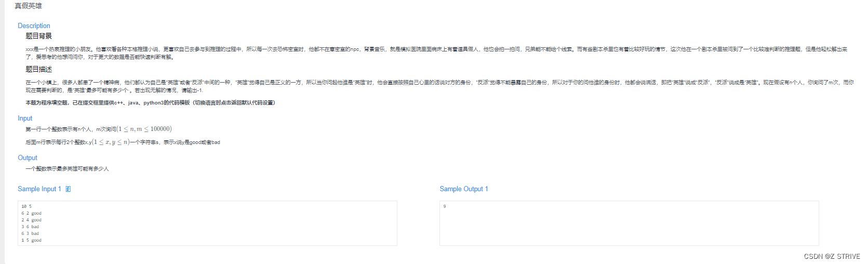Click the description paragraph starting with 在一个小镇上

pyautogui.click(x=439, y=86)
